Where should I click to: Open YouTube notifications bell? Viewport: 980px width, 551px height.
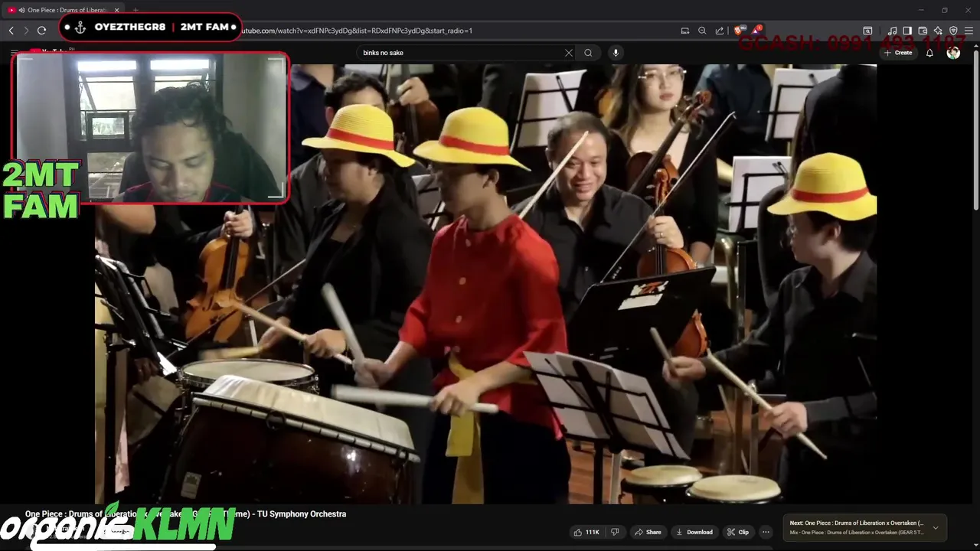pyautogui.click(x=929, y=53)
